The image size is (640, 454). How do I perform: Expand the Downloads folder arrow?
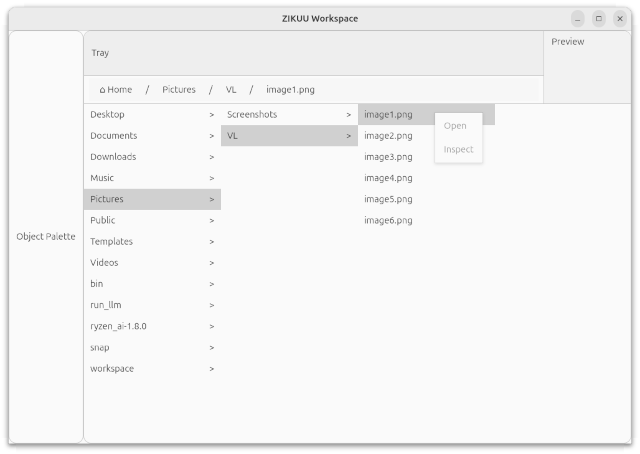(x=211, y=157)
